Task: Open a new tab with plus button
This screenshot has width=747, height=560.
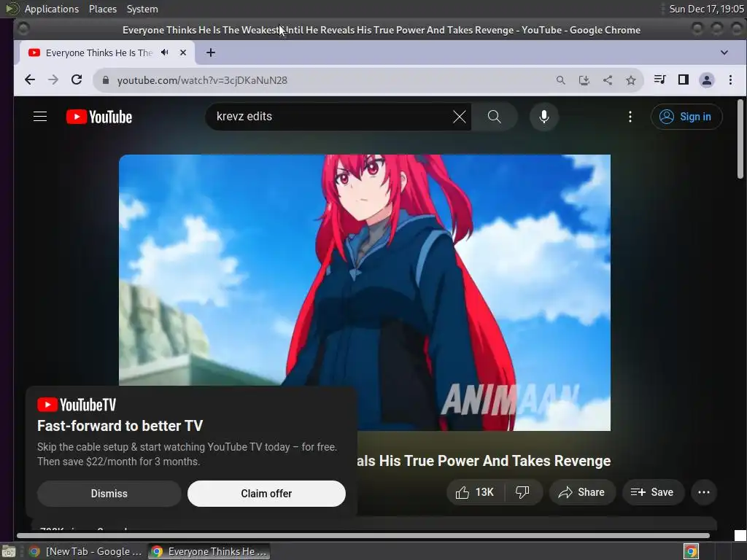Action: 211,52
